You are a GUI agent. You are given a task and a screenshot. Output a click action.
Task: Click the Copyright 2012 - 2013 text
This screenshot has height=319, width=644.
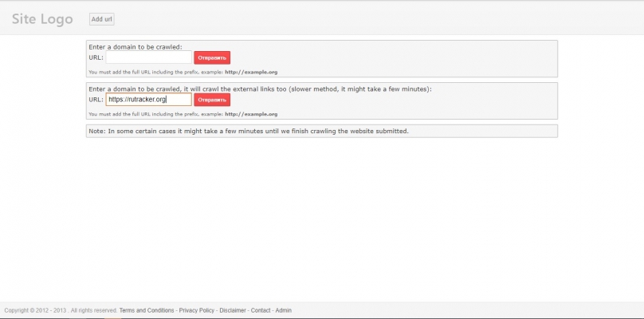[x=36, y=310]
